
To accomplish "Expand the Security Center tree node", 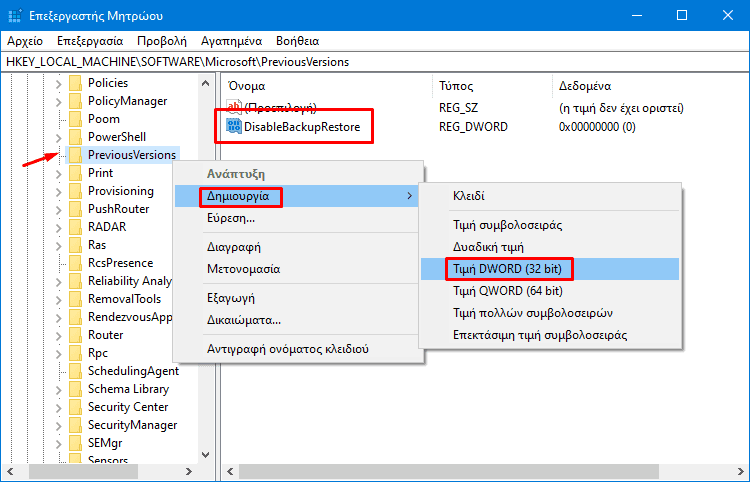I will point(59,408).
